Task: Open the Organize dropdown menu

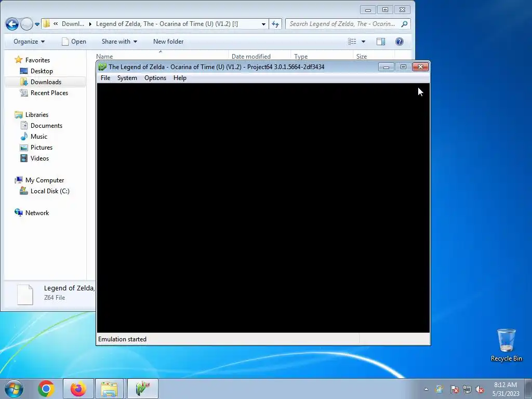Action: pyautogui.click(x=29, y=42)
